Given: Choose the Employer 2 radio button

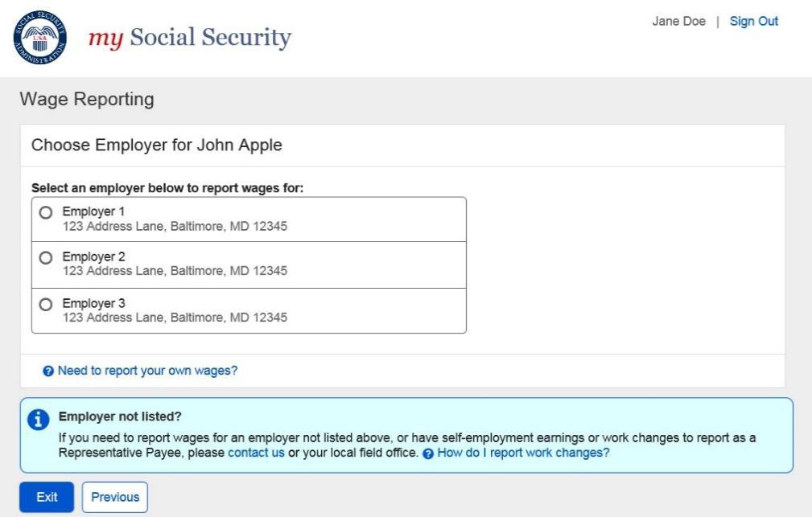Looking at the screenshot, I should point(45,257).
